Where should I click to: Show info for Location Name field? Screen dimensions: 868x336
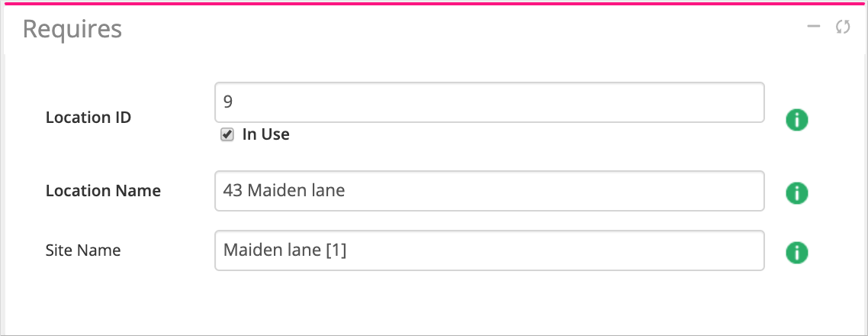click(x=796, y=193)
